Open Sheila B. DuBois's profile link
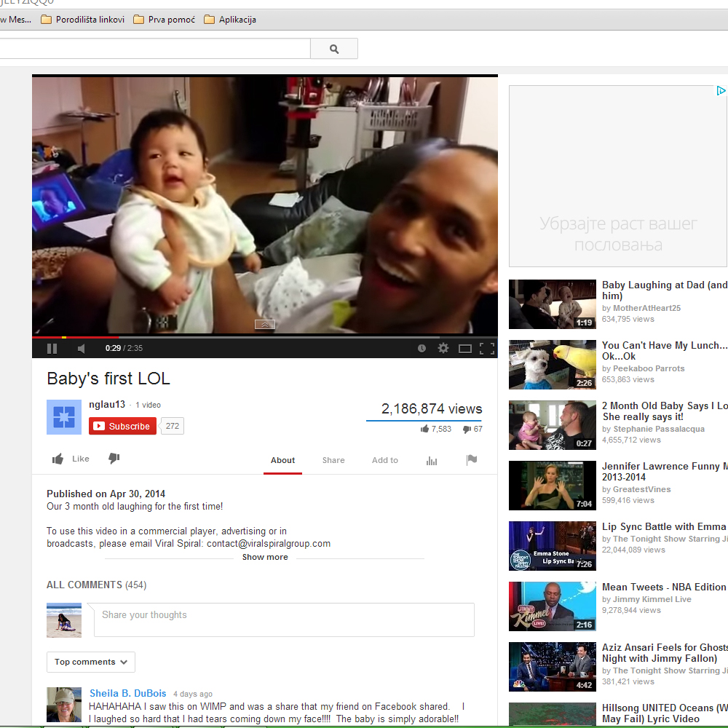Screen dimensions: 728x728 pos(128,693)
